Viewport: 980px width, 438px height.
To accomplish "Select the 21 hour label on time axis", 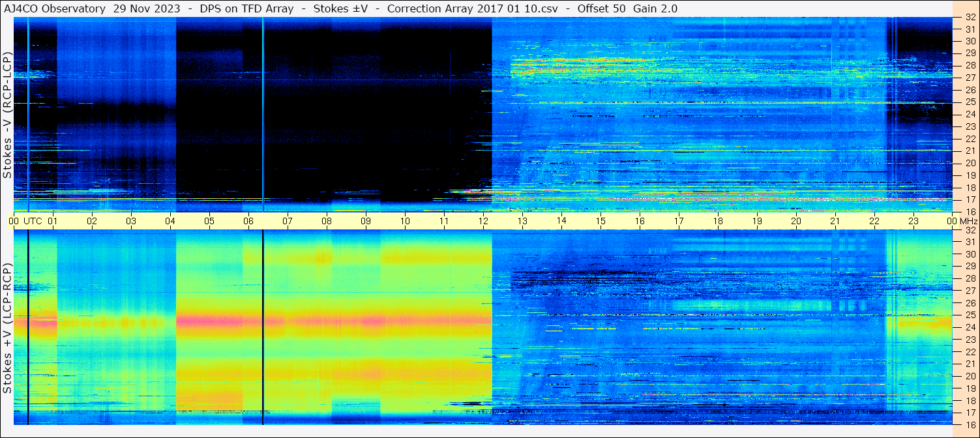I will (835, 221).
